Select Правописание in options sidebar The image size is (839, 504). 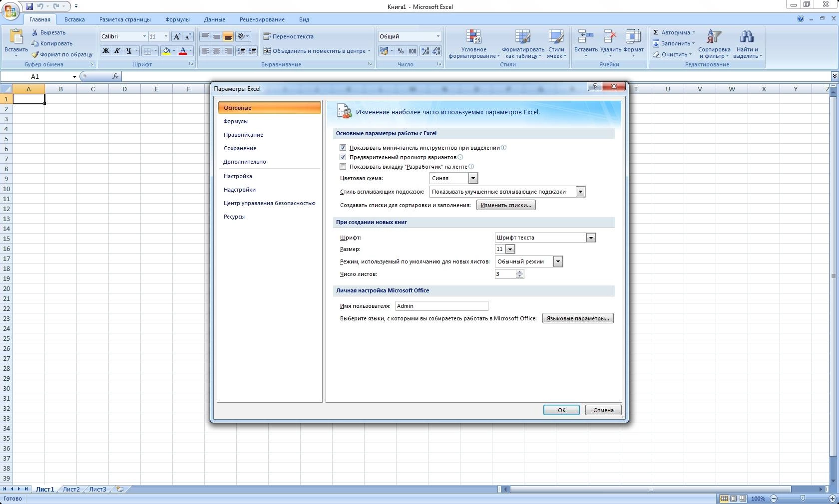pos(269,135)
